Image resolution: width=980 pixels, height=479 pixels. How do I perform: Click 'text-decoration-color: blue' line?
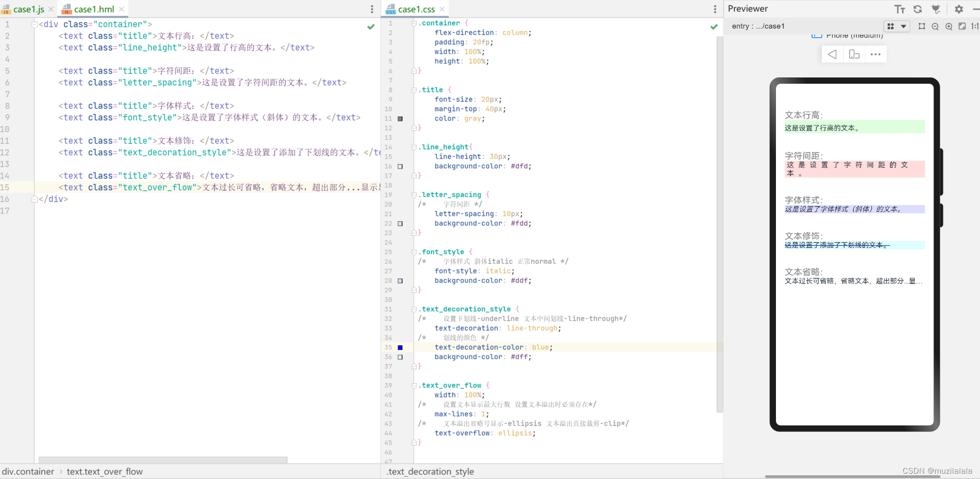(493, 348)
